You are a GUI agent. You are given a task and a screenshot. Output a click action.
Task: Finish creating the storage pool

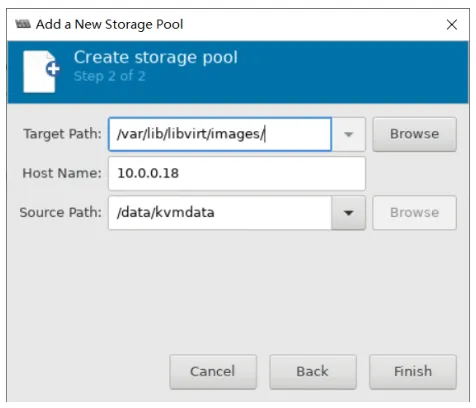coord(413,371)
